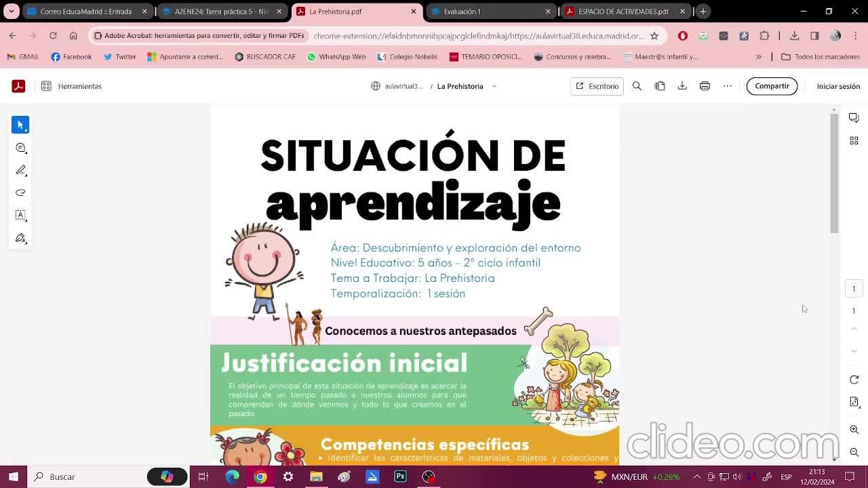The height and width of the screenshot is (488, 868).
Task: Search text with the magnifier icon
Action: 637,86
